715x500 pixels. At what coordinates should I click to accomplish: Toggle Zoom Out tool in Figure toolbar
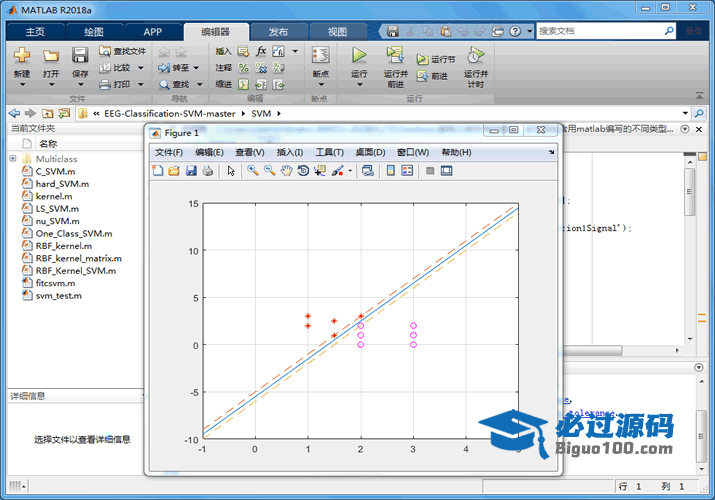[x=269, y=171]
